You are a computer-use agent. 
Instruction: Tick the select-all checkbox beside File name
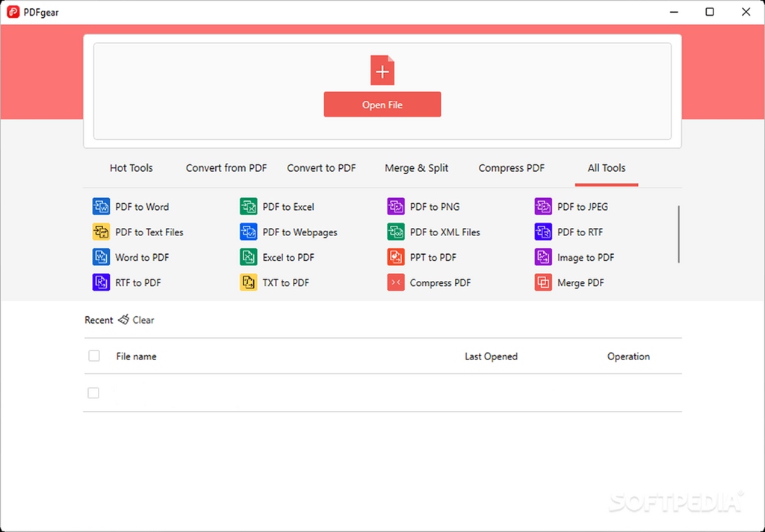click(x=94, y=356)
